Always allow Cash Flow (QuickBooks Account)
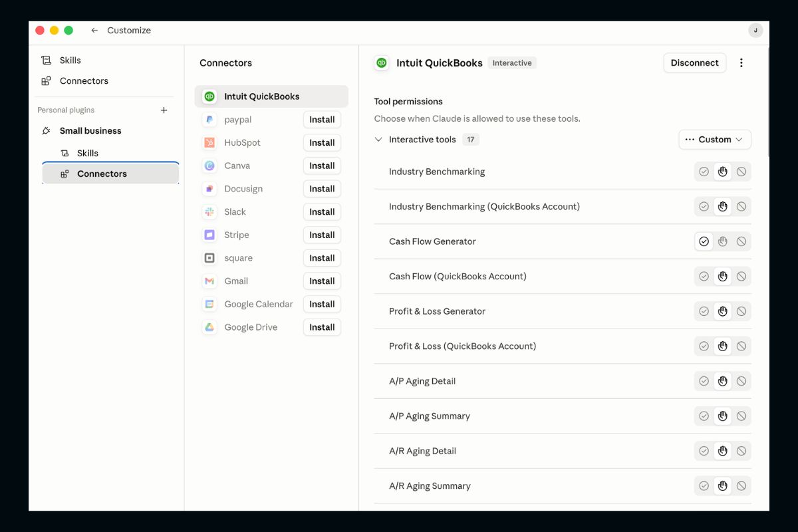 (x=704, y=277)
